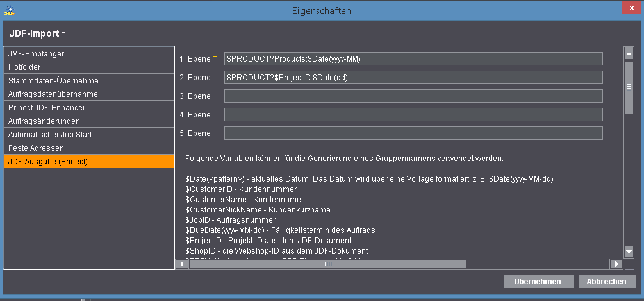Click the $ShopID Webshop-ID line
Image resolution: width=644 pixels, height=301 pixels.
click(276, 250)
